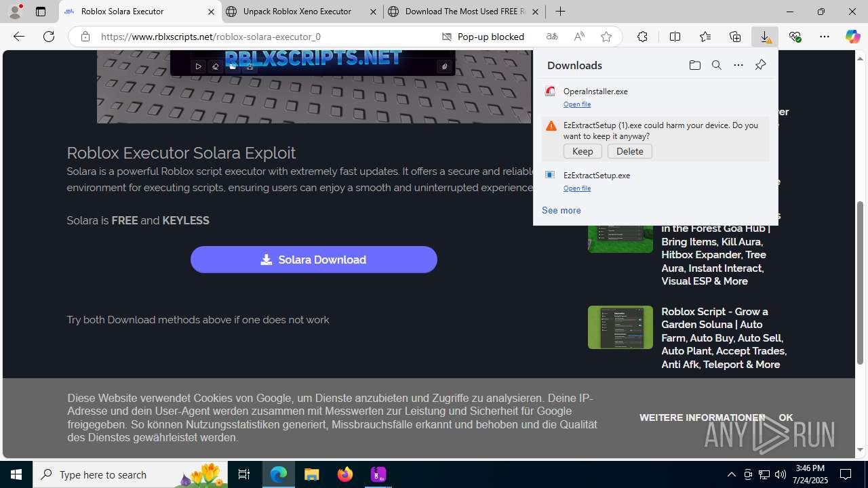Add this page to Favorites star
Viewport: 868px width, 488px height.
[606, 37]
